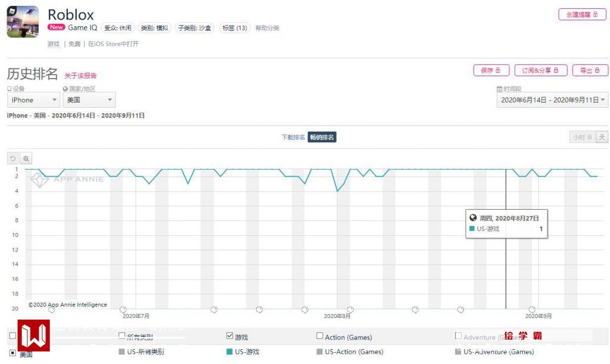The height and width of the screenshot is (364, 610).
Task: Click the 保存 button
Action: [491, 70]
